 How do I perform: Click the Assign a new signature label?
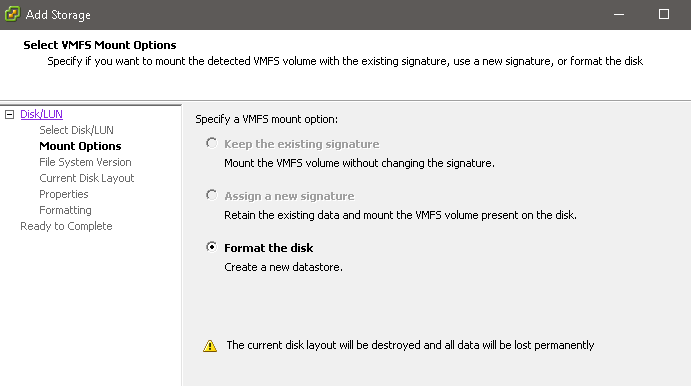[x=289, y=196]
